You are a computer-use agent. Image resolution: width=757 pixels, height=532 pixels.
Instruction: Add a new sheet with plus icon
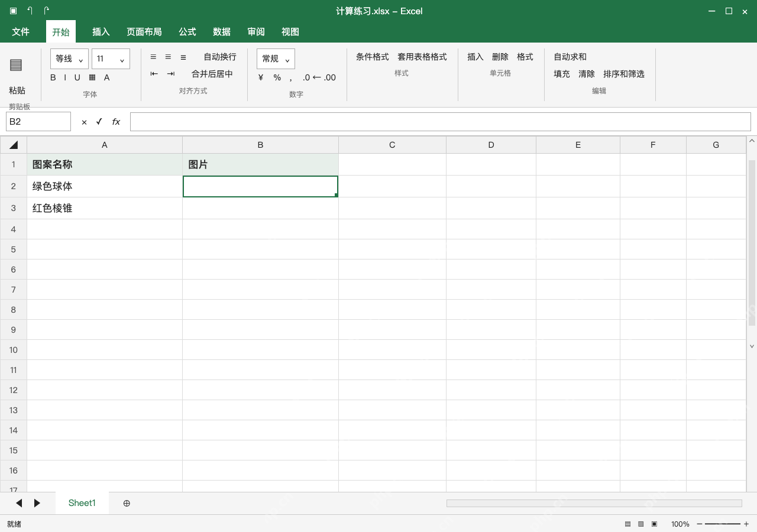tap(127, 503)
